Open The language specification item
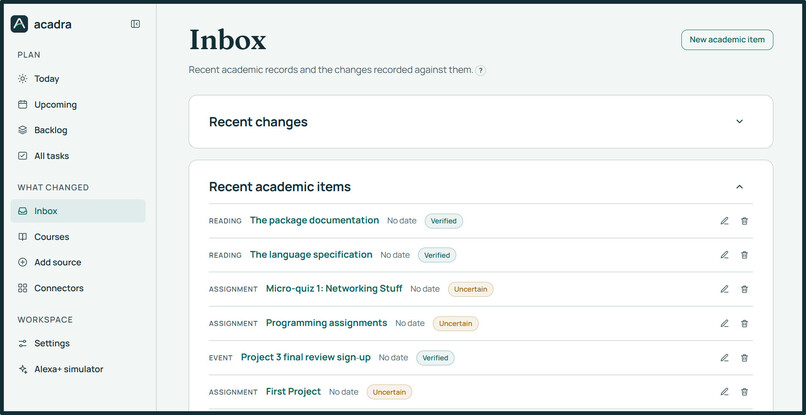The height and width of the screenshot is (415, 806). 311,255
